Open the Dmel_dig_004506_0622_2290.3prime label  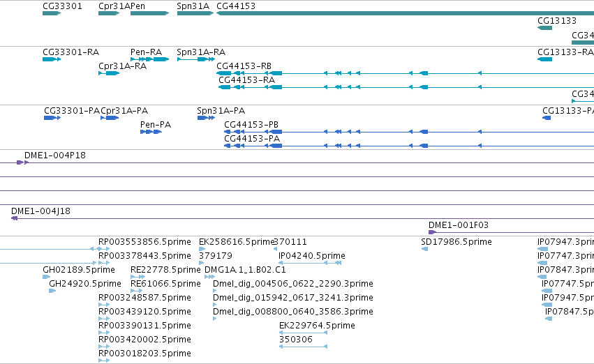pyautogui.click(x=293, y=284)
